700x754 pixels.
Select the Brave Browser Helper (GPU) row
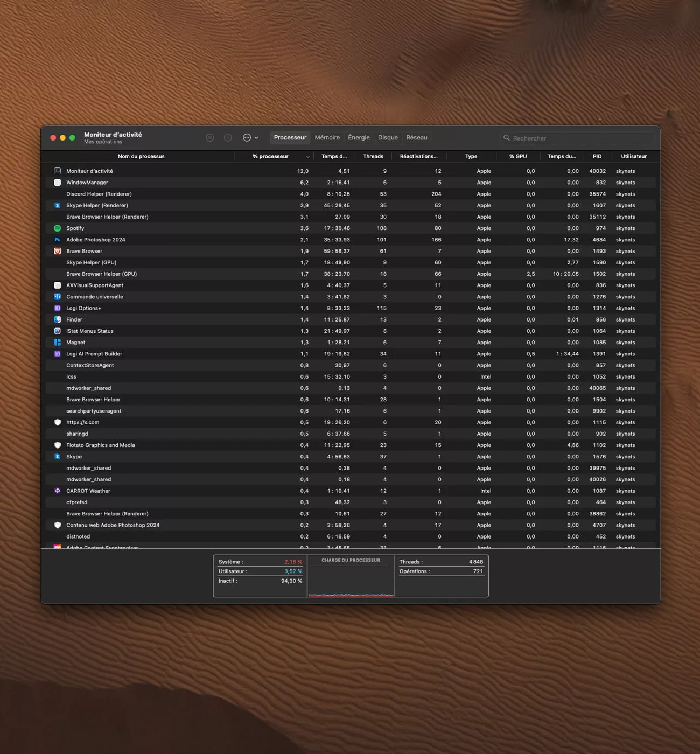(x=351, y=274)
